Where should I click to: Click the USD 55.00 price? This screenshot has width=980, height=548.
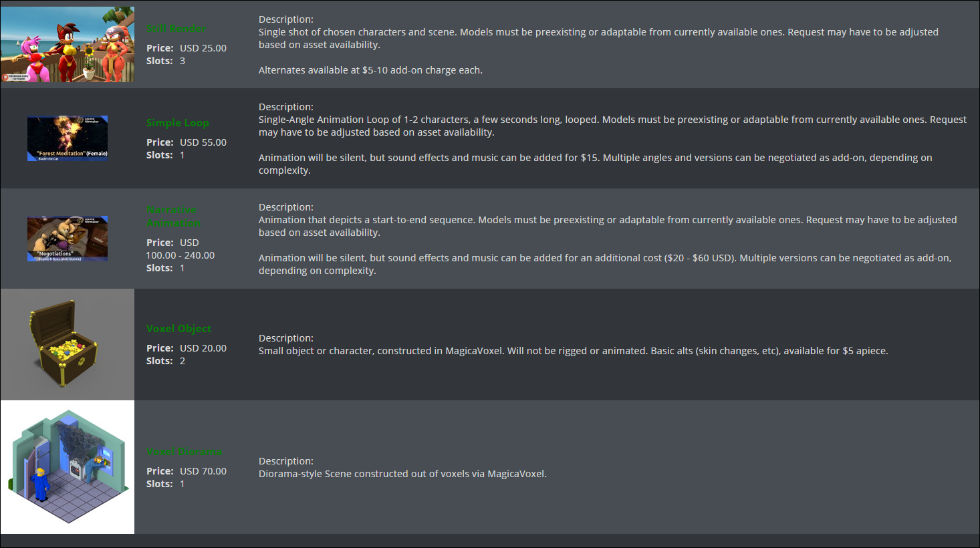tap(203, 142)
